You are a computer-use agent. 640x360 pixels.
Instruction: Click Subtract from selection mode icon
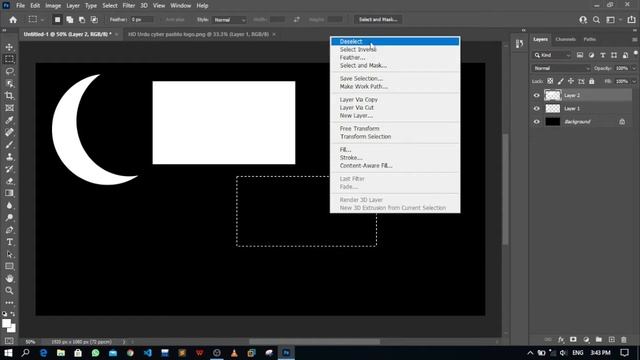tap(82, 20)
